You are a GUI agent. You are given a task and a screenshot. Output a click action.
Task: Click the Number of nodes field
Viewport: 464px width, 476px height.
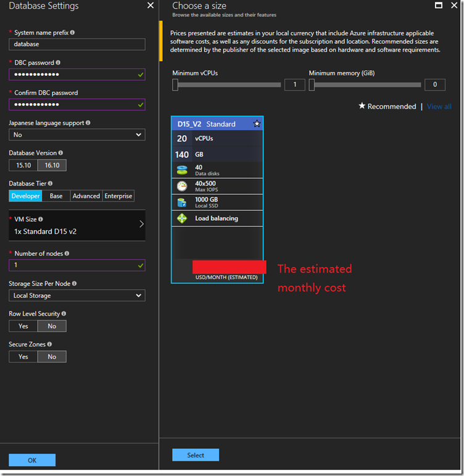(x=77, y=265)
